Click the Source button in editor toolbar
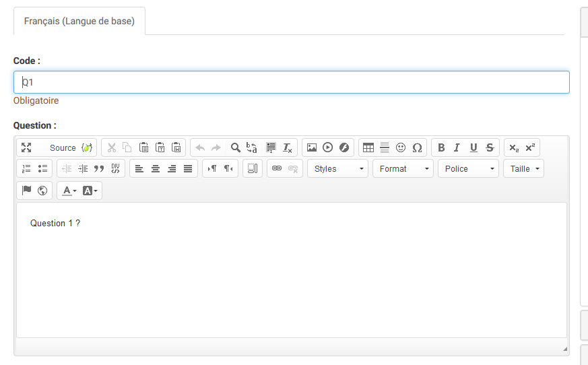 63,147
